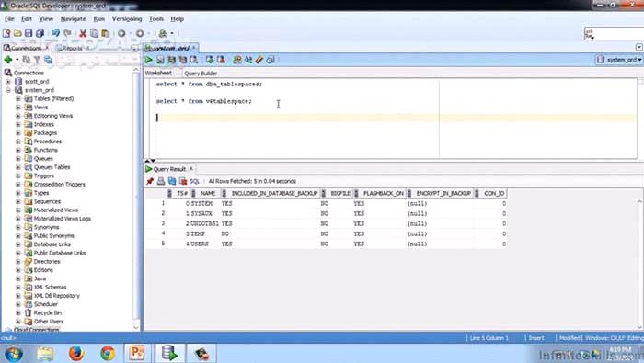Click the Connections panel vertical scrollbar

coord(136,199)
